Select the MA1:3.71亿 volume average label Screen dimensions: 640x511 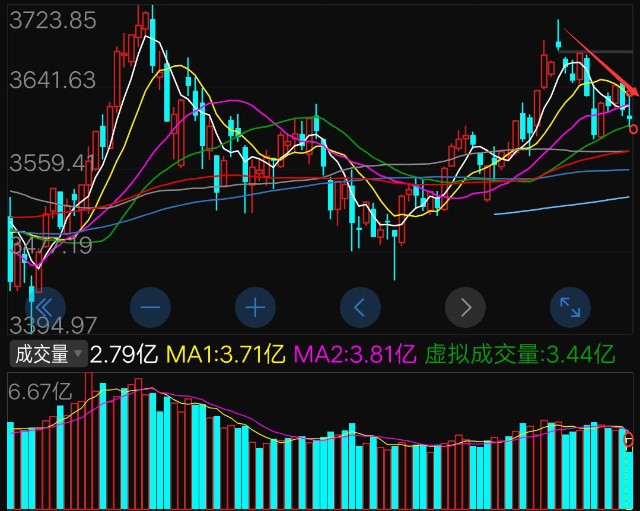(x=226, y=354)
